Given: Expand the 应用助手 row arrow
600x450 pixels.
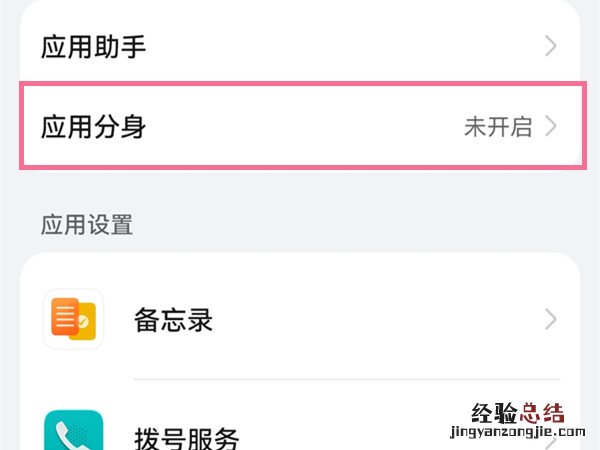Looking at the screenshot, I should [x=550, y=46].
